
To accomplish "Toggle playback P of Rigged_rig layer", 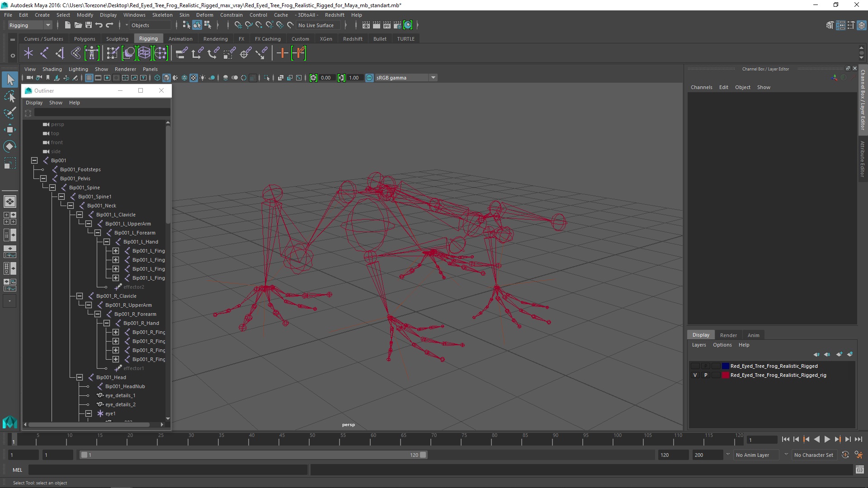I will click(x=706, y=375).
